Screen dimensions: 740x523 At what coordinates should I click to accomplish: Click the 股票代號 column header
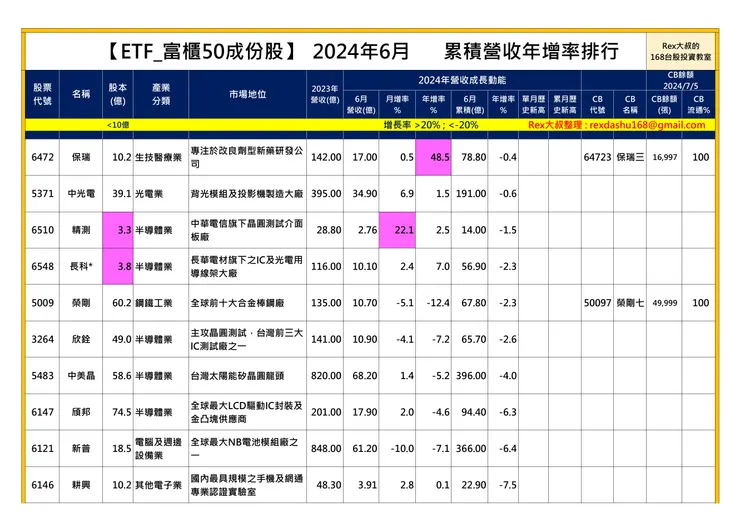point(42,94)
